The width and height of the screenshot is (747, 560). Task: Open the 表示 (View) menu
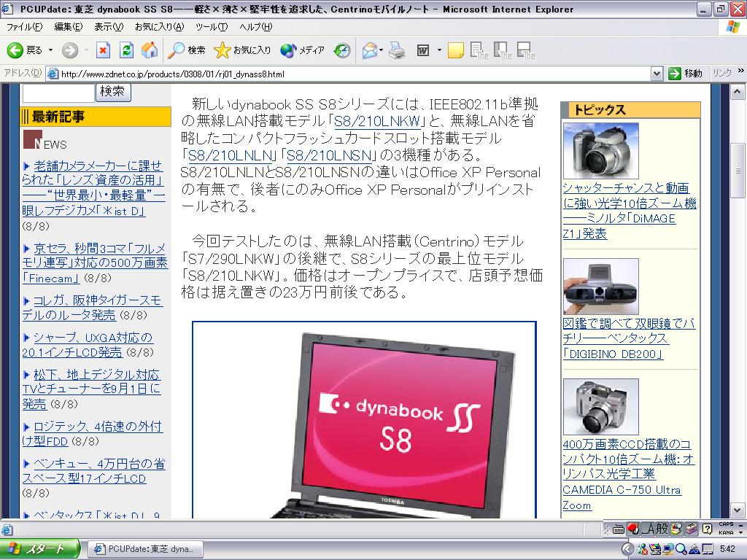(108, 27)
